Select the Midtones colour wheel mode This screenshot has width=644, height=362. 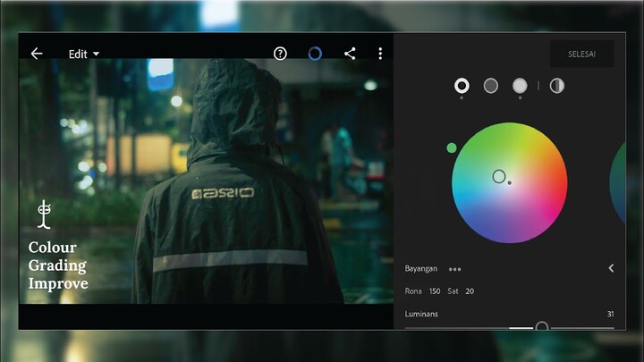(x=491, y=86)
